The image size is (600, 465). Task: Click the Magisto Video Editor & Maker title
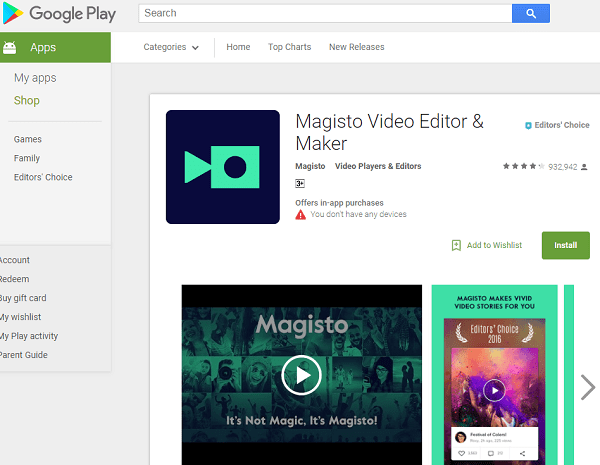click(389, 132)
